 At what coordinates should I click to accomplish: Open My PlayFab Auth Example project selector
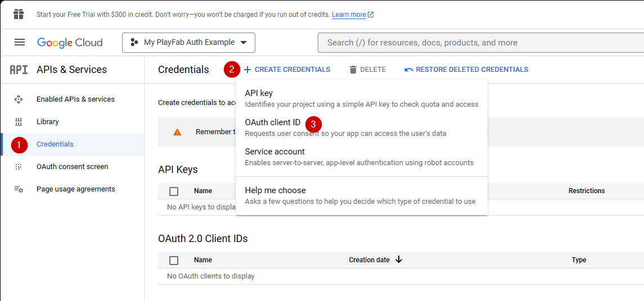(x=188, y=43)
